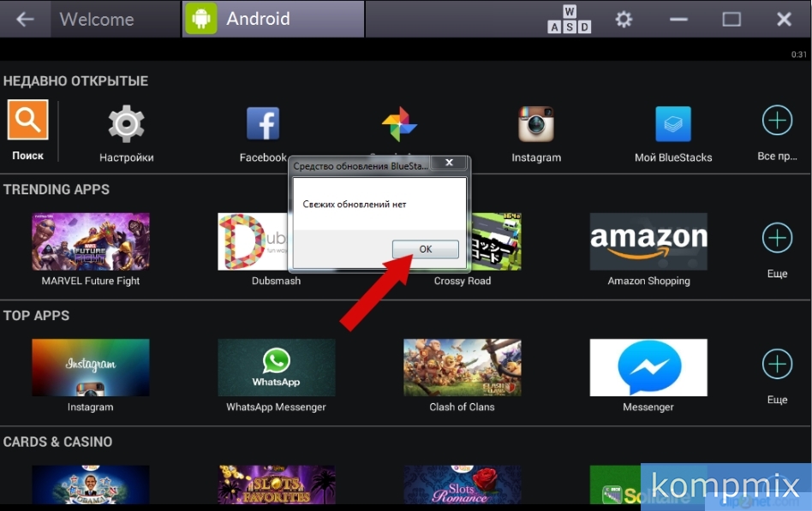
Task: Click the TRENDING APPS section heading
Action: click(x=57, y=189)
